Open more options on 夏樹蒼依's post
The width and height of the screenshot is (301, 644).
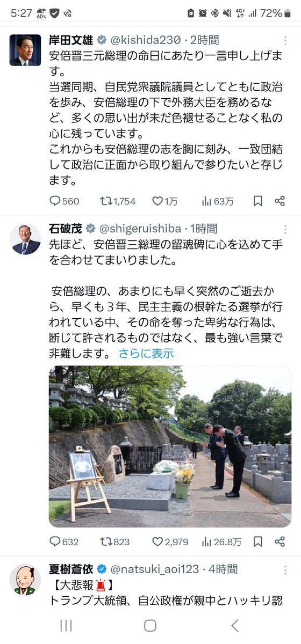[285, 569]
